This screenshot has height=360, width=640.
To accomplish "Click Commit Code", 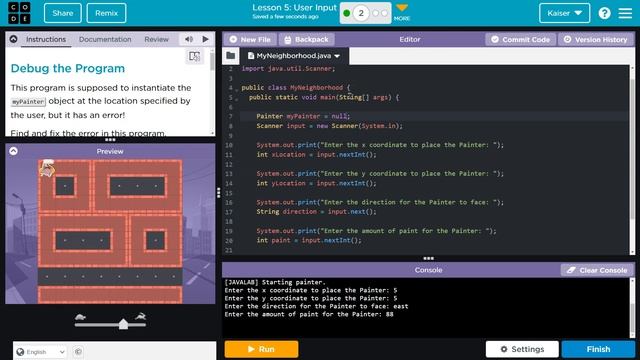I will 520,40.
